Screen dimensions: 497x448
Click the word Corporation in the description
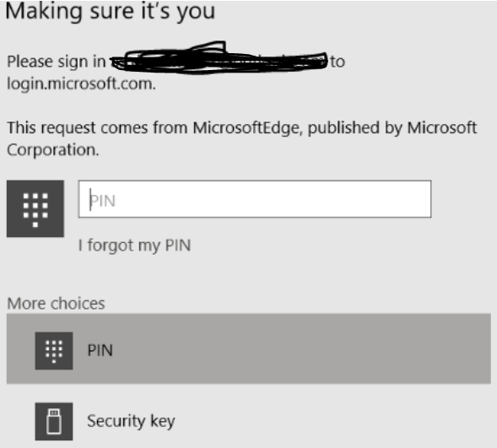click(53, 150)
